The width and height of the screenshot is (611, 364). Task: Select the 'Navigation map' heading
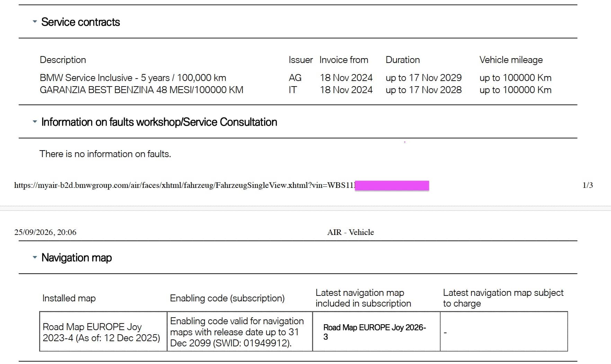[x=77, y=258]
